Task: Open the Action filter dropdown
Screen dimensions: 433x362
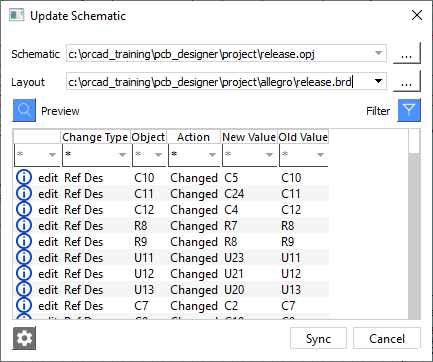Action: (x=212, y=155)
